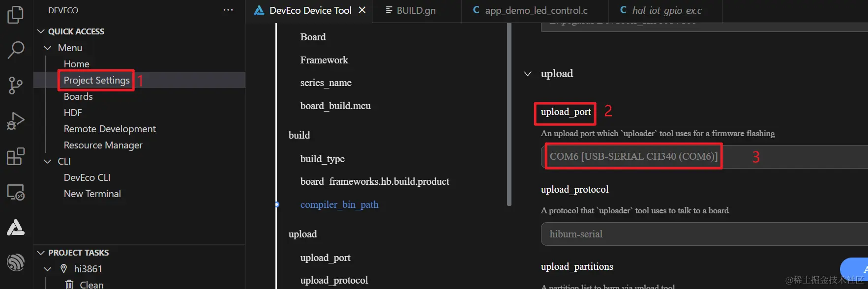Switch to the DevEco Device Tool tab

[x=310, y=10]
